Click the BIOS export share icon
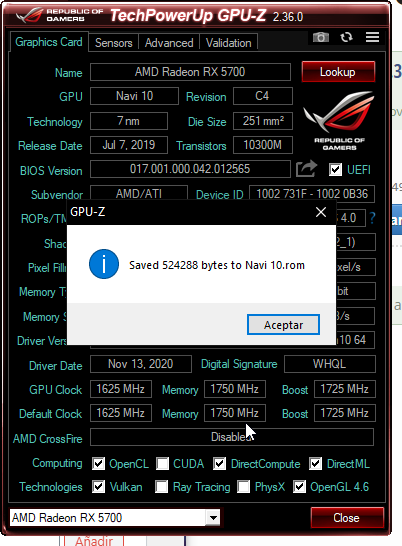402x546 pixels. click(x=306, y=169)
